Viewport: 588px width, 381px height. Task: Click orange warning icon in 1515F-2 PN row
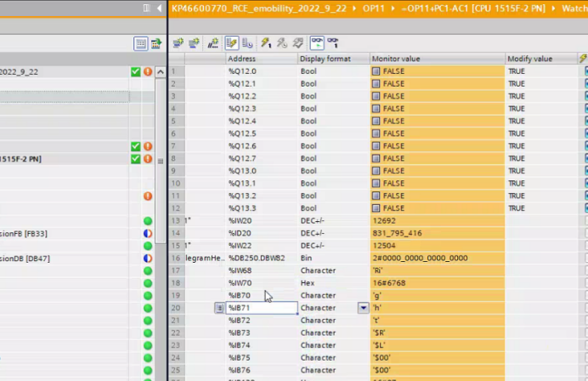pyautogui.click(x=148, y=159)
